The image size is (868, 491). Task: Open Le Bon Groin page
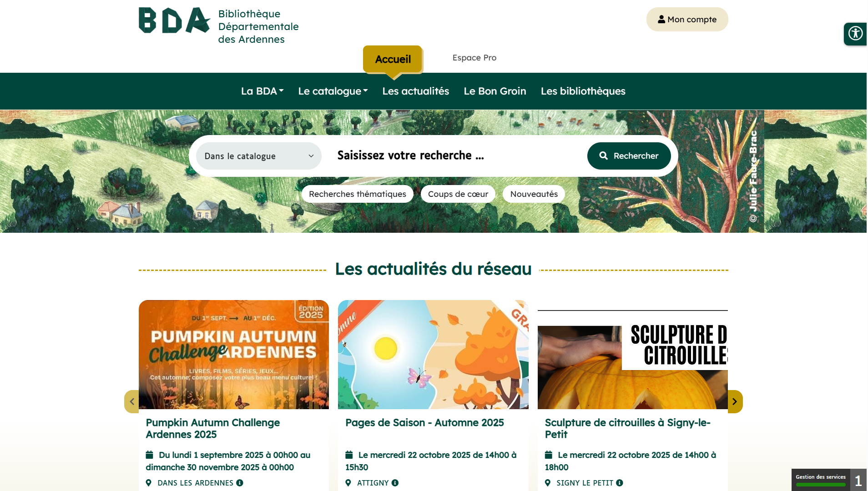(x=495, y=91)
